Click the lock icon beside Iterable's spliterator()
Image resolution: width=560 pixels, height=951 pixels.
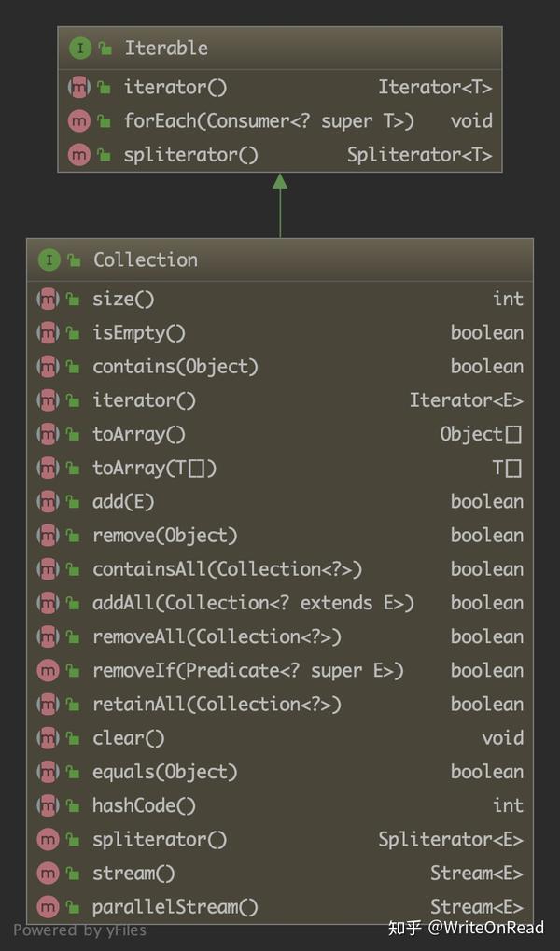tap(105, 156)
